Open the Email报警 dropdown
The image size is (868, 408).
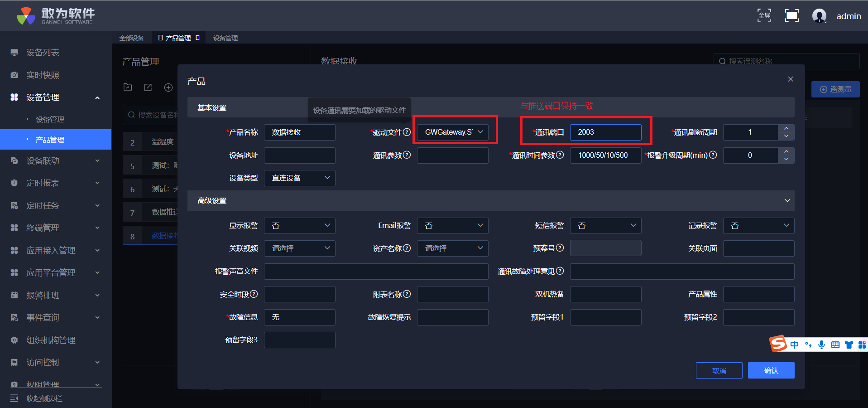[x=453, y=226]
